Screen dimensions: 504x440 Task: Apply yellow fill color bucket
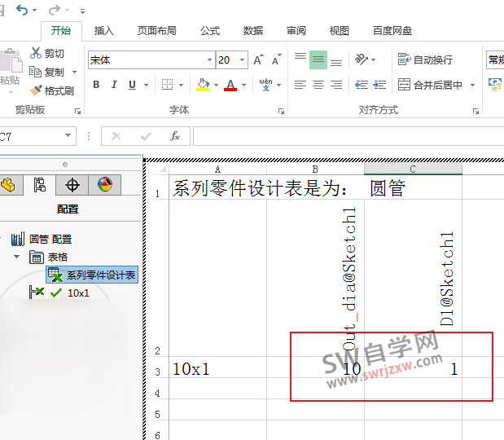tap(203, 85)
